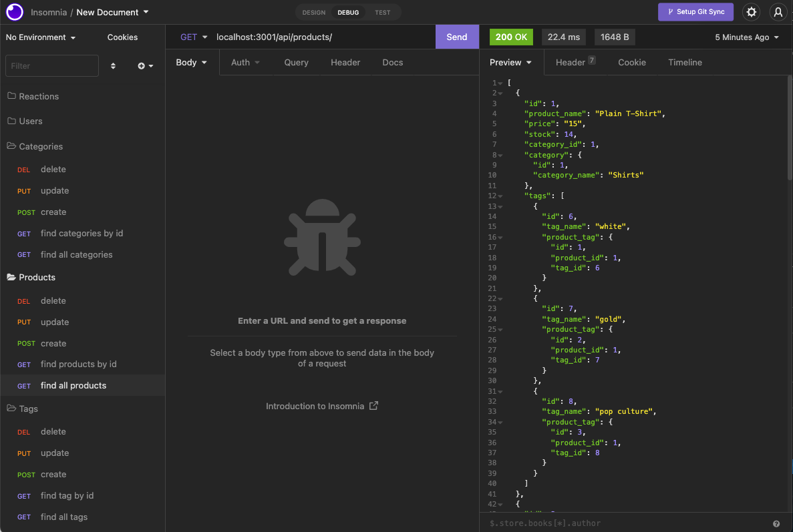The height and width of the screenshot is (532, 793).
Task: Switch to the TEST tab
Action: point(382,12)
